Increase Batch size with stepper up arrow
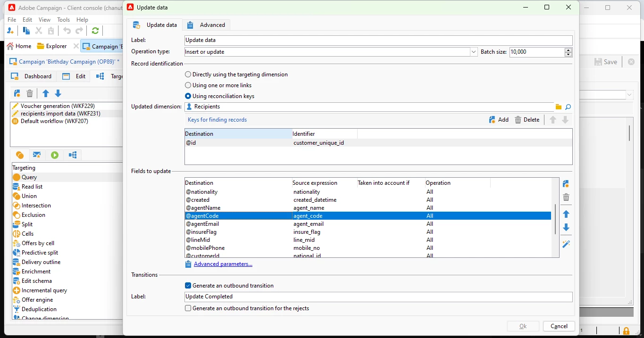644x338 pixels. click(568, 50)
